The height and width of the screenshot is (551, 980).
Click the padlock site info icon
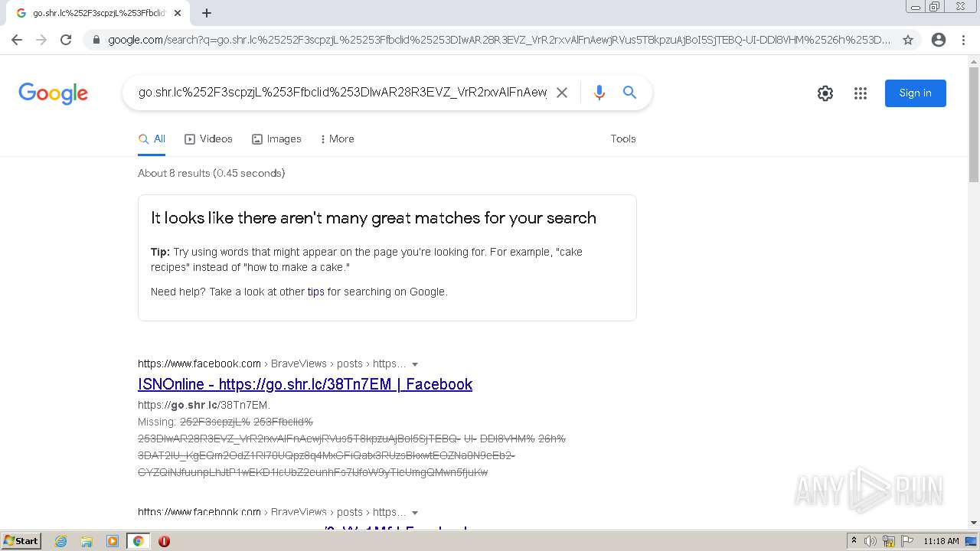96,40
